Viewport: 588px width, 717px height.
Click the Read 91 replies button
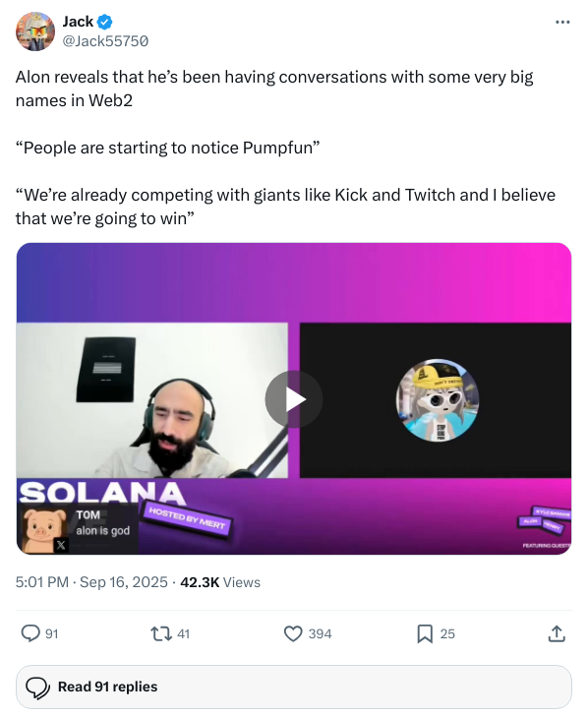tap(294, 687)
